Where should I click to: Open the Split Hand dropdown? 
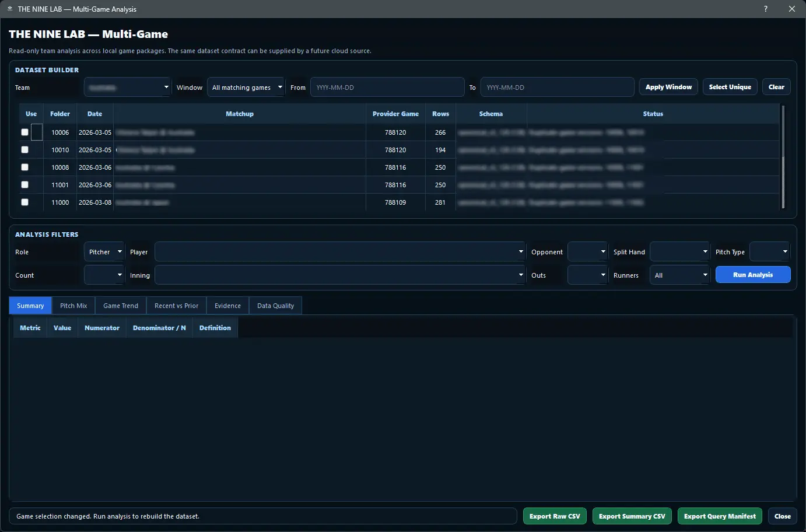click(x=679, y=252)
